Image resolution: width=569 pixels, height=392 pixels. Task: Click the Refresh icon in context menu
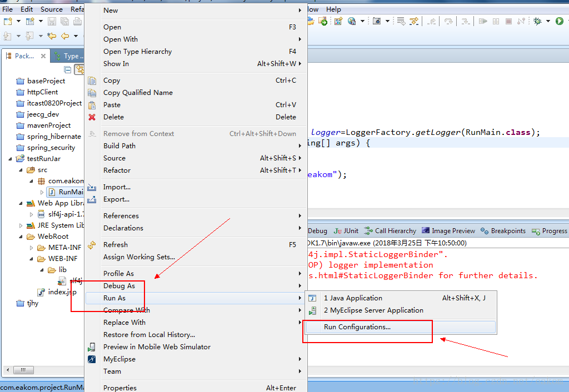[92, 245]
